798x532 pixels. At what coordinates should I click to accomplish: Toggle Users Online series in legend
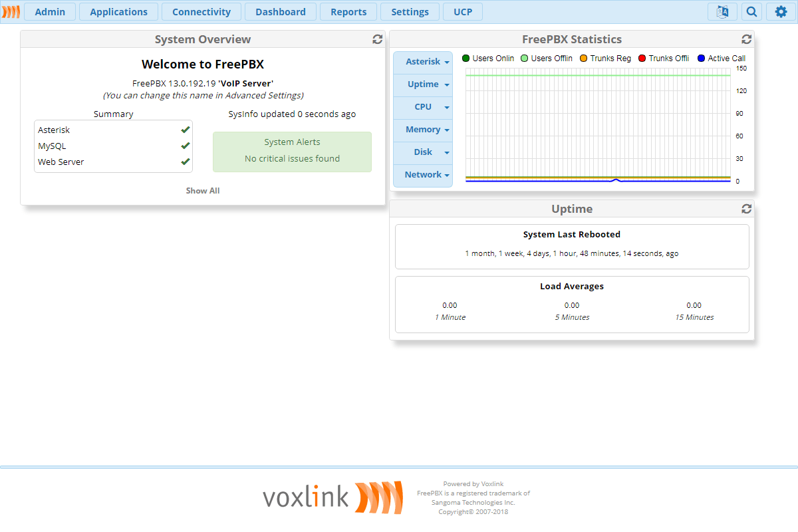(488, 59)
